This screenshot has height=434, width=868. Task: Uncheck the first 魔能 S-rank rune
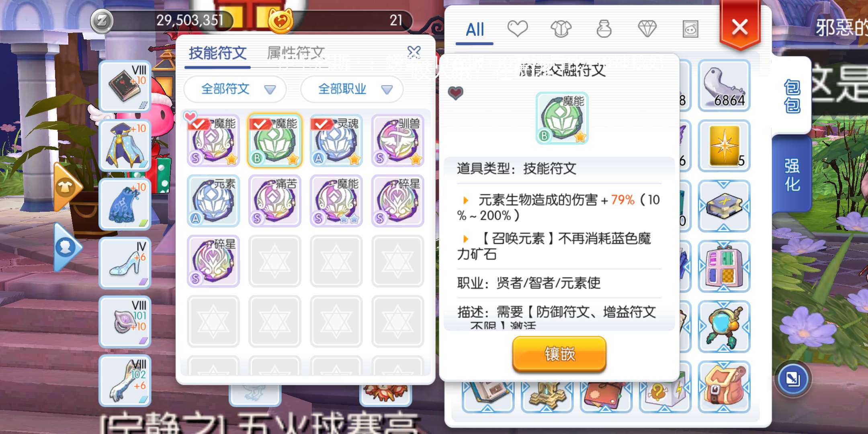click(213, 141)
